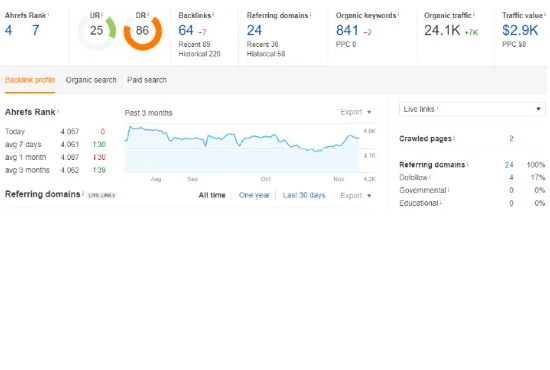The height and width of the screenshot is (370, 550).
Task: Select the Last 30 days range
Action: coord(304,195)
